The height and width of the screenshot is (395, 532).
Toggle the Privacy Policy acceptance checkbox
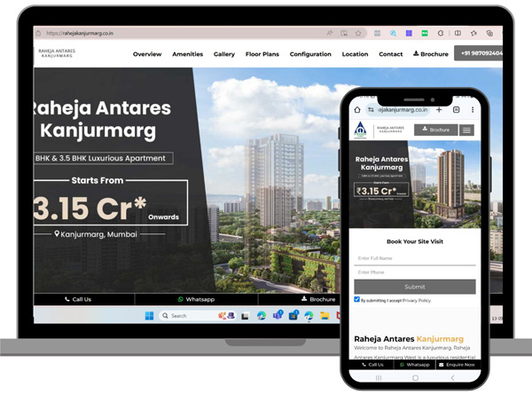[357, 300]
